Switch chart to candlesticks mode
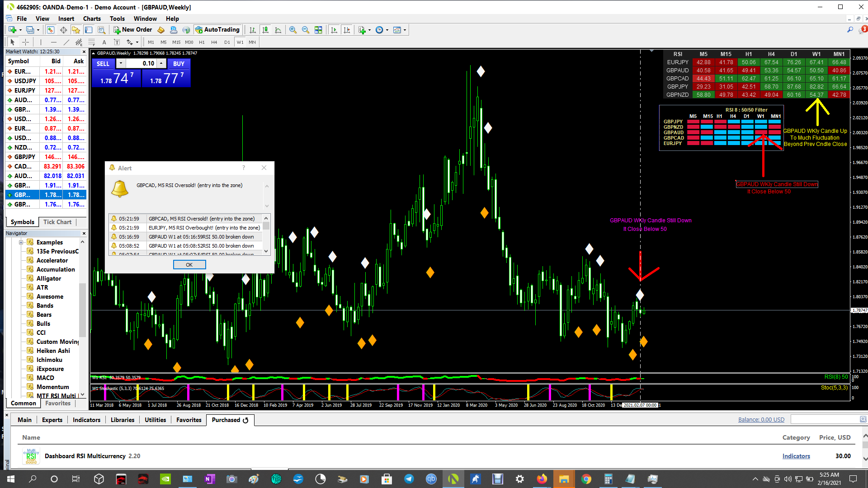This screenshot has height=488, width=868. [265, 30]
